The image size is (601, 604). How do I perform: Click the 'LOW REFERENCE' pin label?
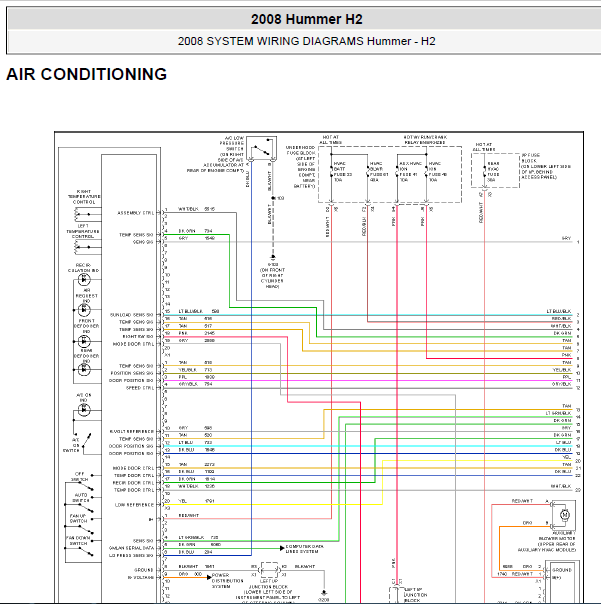point(134,505)
